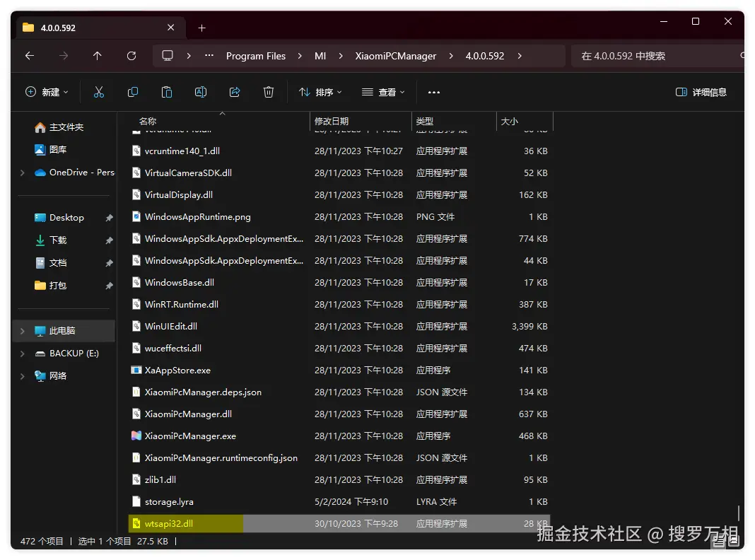This screenshot has width=755, height=560.
Task: Click the pin icon beside 文档
Action: click(110, 263)
